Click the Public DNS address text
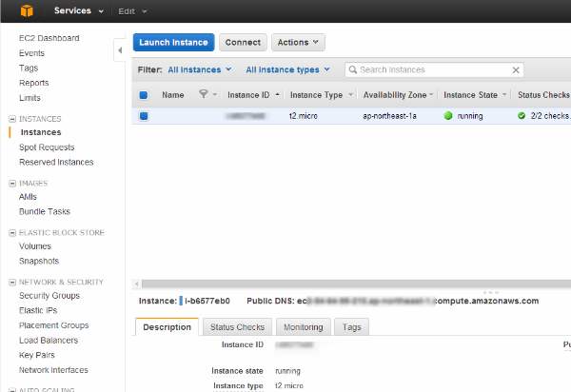Viewport: 571px width, 392px height. coord(418,301)
